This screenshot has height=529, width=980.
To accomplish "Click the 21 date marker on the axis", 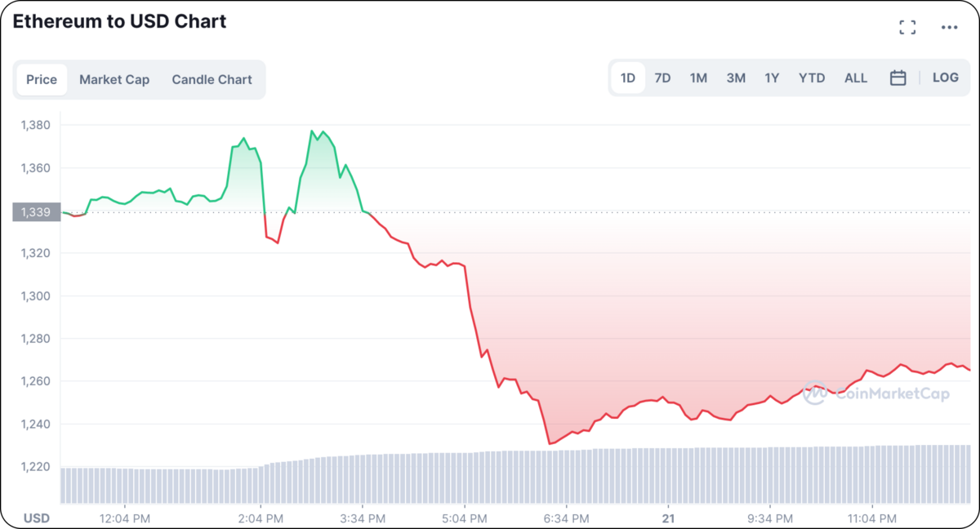I will pyautogui.click(x=668, y=518).
